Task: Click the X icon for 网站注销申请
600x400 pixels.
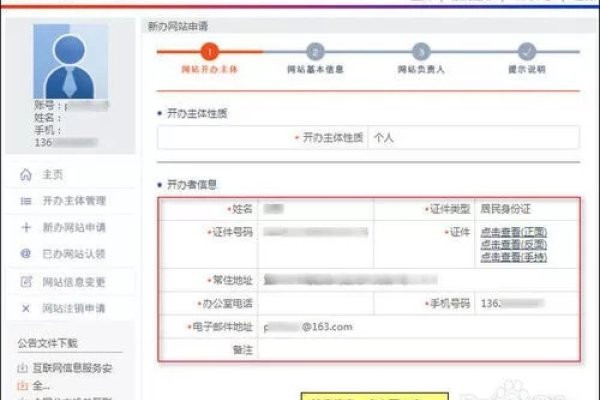Action: pyautogui.click(x=26, y=308)
